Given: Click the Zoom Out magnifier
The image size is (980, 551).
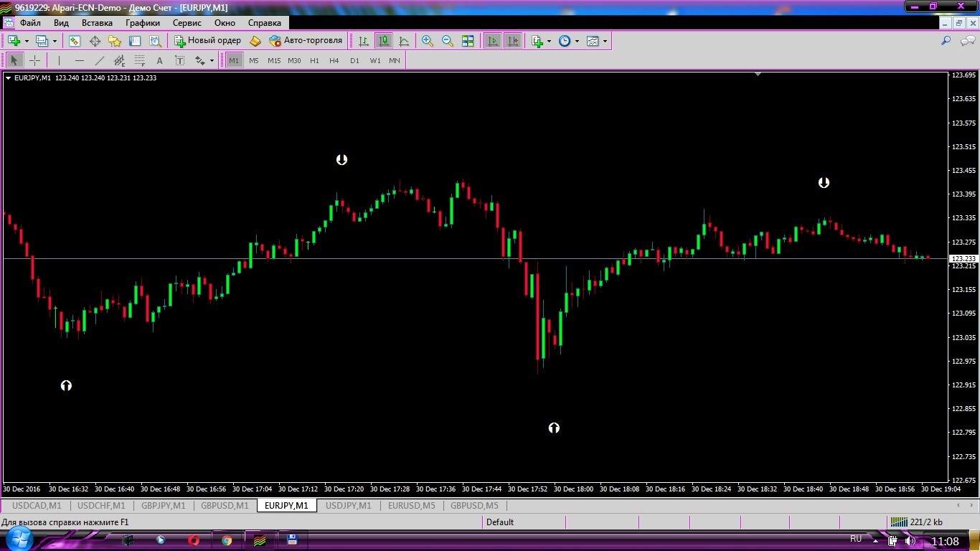Looking at the screenshot, I should (x=448, y=41).
